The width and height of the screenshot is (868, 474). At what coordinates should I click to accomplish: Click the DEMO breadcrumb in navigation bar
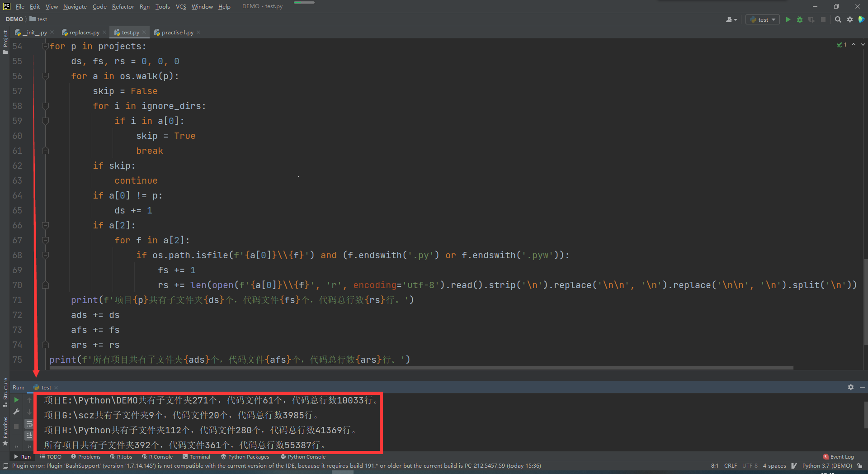coord(14,19)
